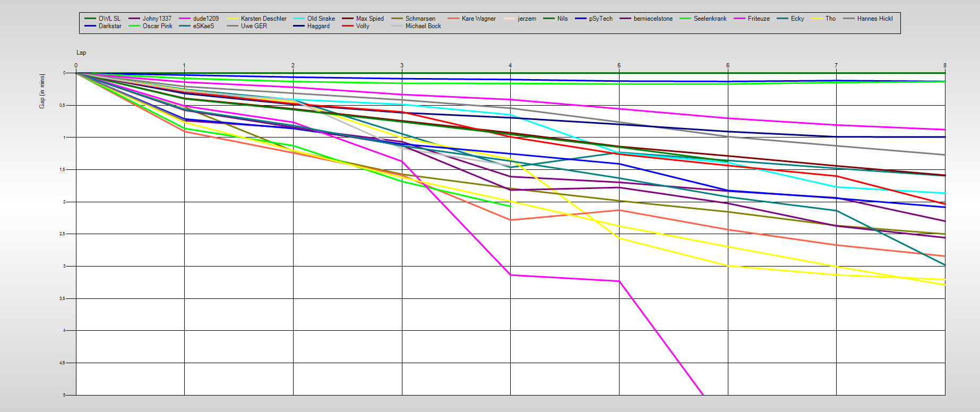Image resolution: width=980 pixels, height=412 pixels.
Task: Click lap 4 label on x-axis
Action: pyautogui.click(x=510, y=66)
